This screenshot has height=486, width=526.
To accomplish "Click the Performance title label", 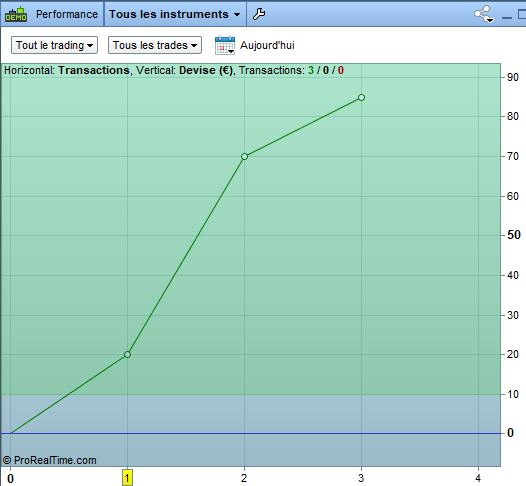I will click(x=67, y=14).
